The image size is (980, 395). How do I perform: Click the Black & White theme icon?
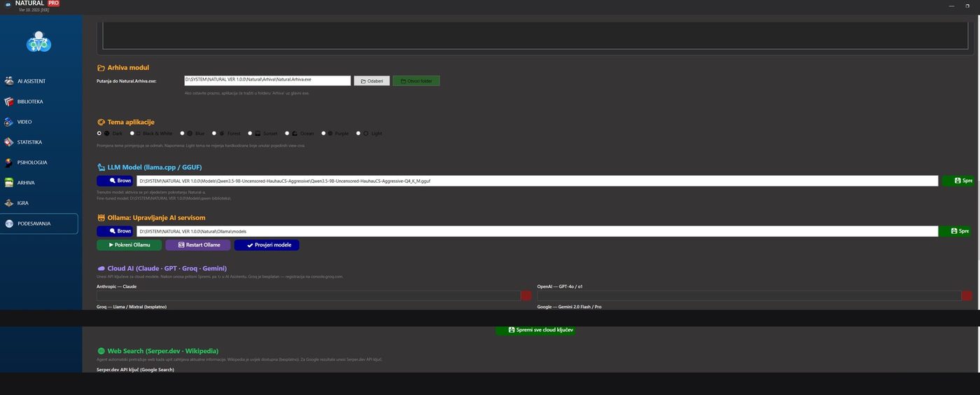139,133
